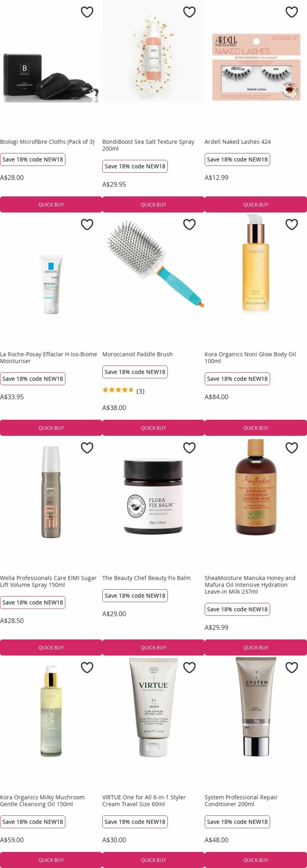Quick Buy Kora Milky Mushroom Cleansing Oil
The image size is (307, 868).
point(51,860)
